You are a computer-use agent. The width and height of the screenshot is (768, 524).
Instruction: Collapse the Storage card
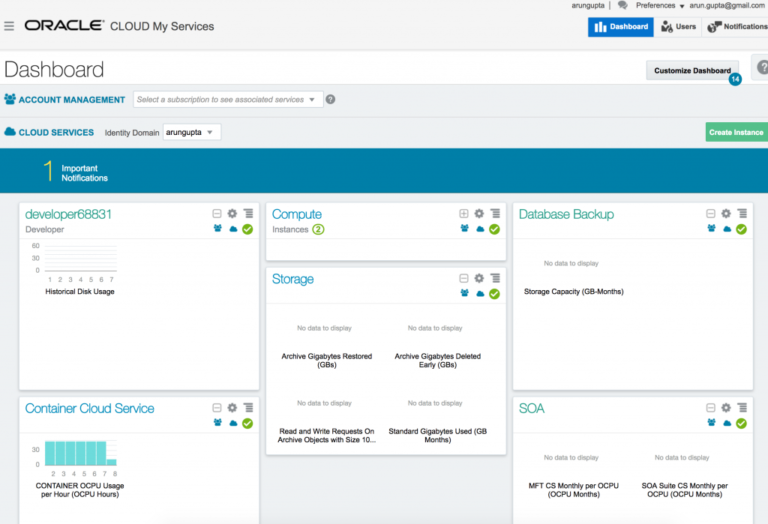(x=464, y=278)
